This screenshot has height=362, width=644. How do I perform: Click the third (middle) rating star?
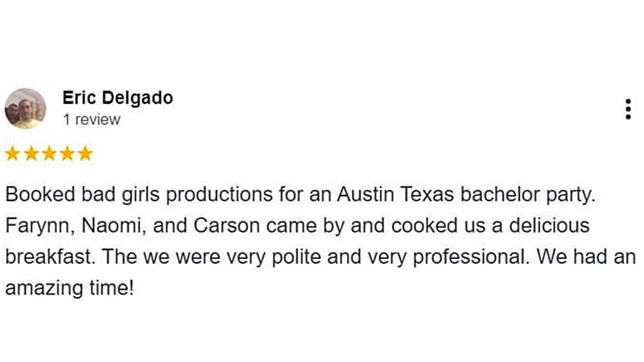[49, 153]
